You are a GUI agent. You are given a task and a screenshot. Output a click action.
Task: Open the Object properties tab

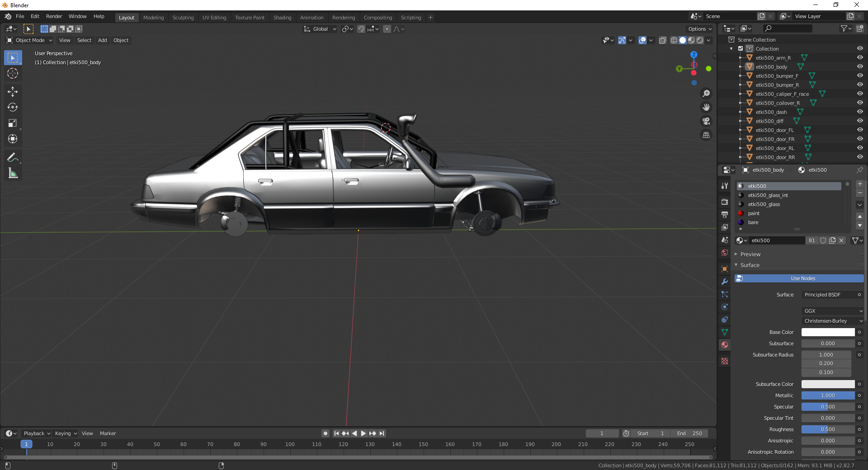pos(725,269)
